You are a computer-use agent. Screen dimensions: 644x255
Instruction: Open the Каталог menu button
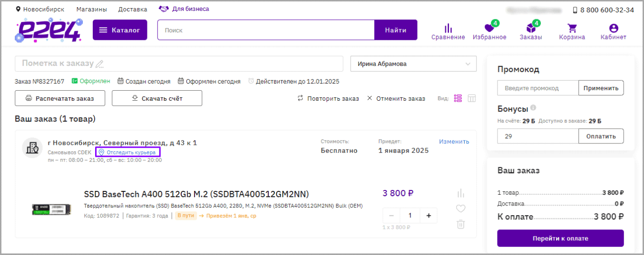pyautogui.click(x=120, y=30)
